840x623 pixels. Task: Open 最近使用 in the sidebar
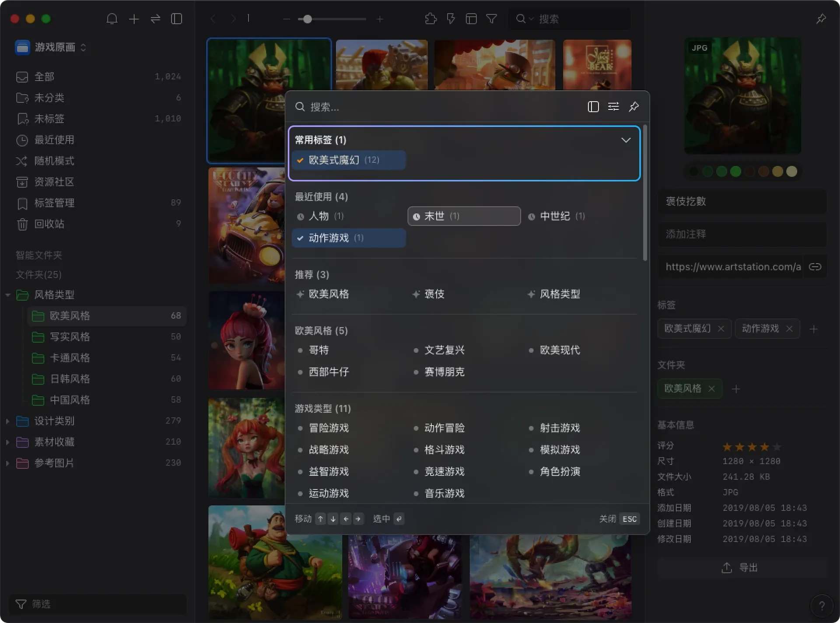pyautogui.click(x=98, y=140)
